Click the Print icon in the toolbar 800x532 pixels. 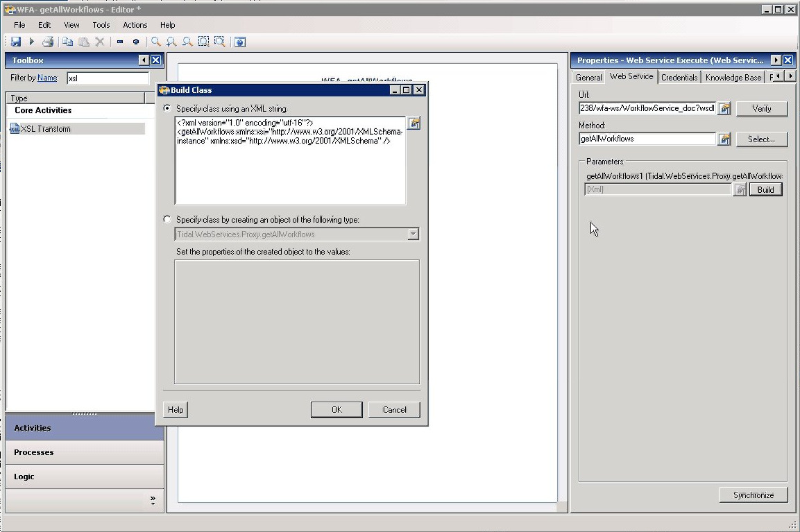point(47,42)
